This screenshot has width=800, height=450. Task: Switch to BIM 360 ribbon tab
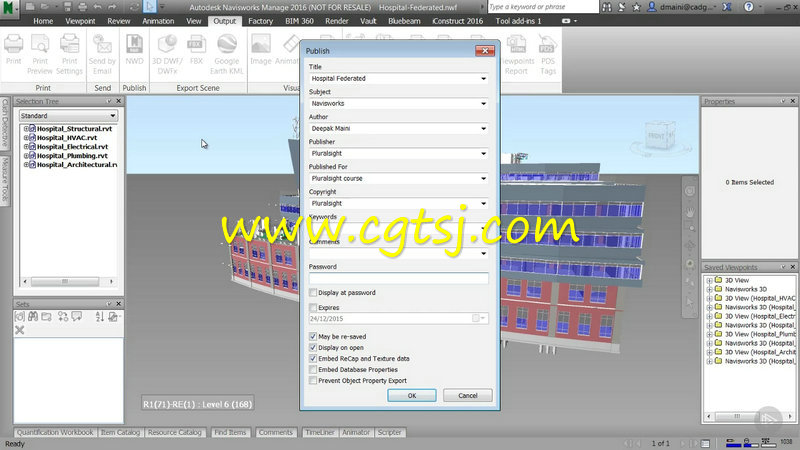pos(299,21)
